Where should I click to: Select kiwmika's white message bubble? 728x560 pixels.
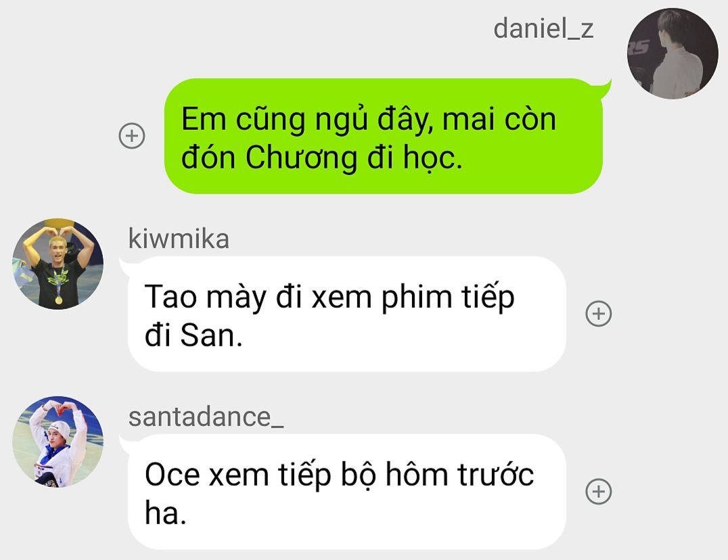coord(347,314)
